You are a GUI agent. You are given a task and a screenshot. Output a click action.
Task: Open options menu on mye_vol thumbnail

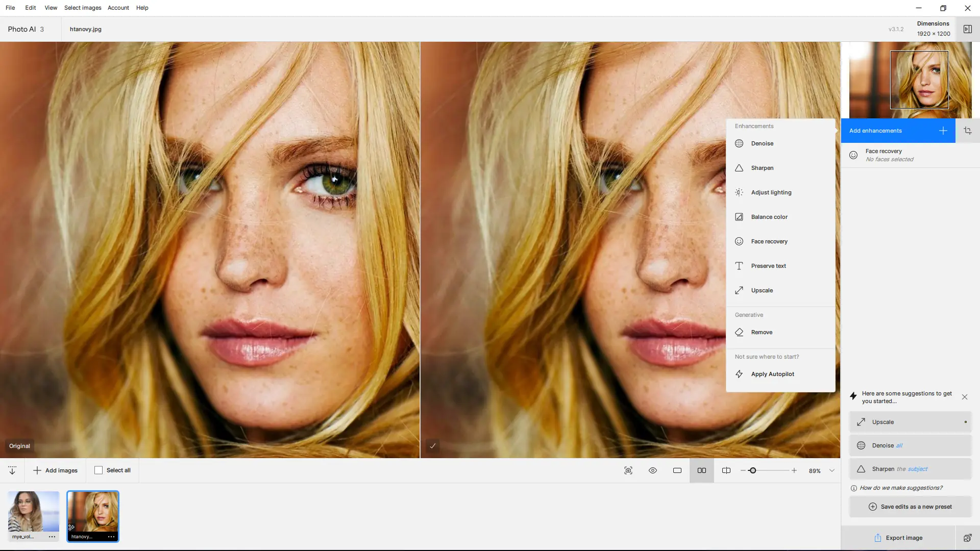52,537
